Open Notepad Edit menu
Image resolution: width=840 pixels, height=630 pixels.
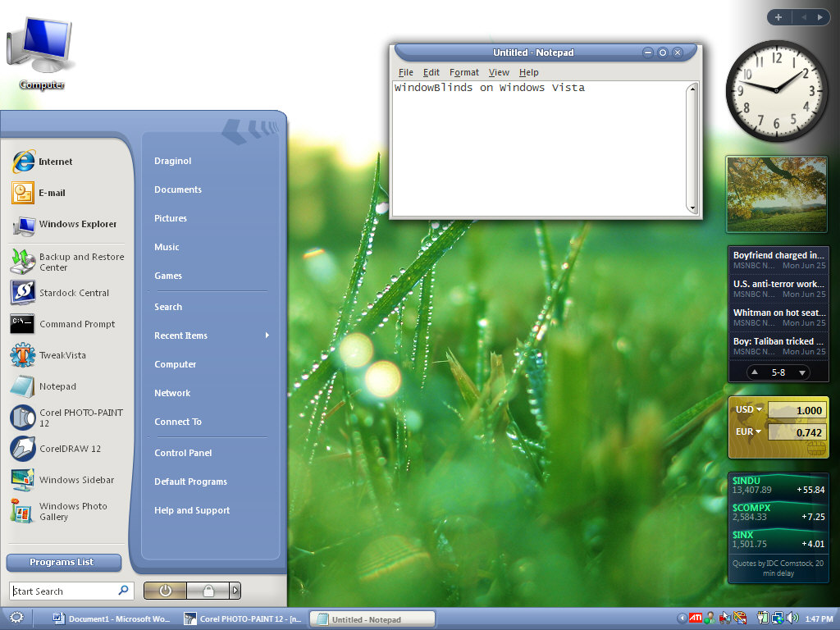pyautogui.click(x=431, y=72)
